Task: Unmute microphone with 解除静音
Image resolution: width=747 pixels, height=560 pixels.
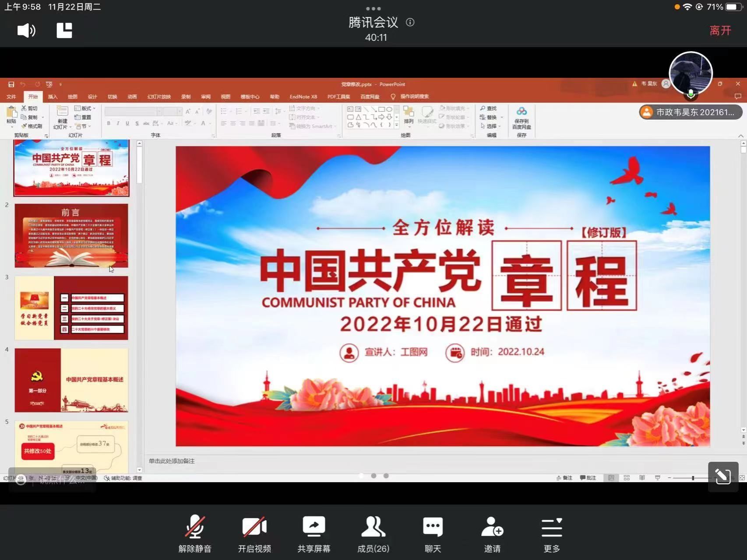Action: 195,534
